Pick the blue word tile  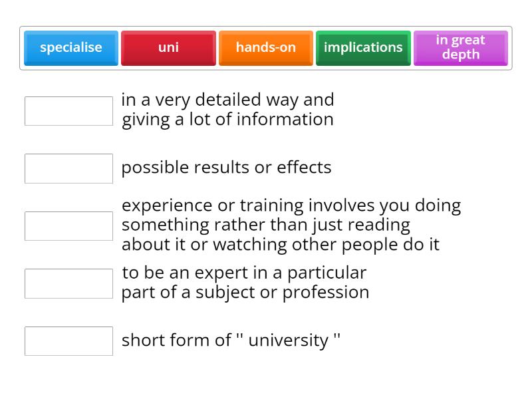71,47
